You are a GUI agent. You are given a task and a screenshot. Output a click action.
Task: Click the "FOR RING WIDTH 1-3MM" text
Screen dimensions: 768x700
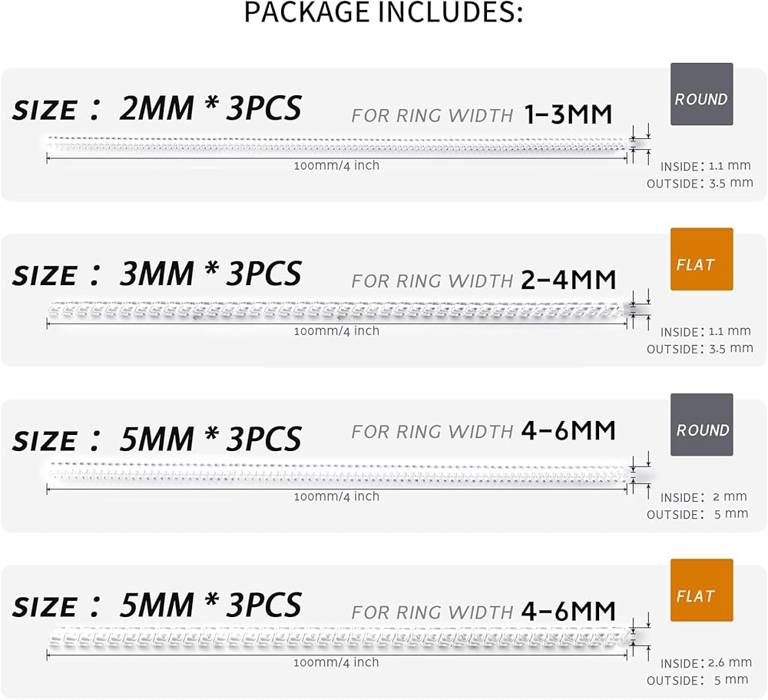point(482,115)
